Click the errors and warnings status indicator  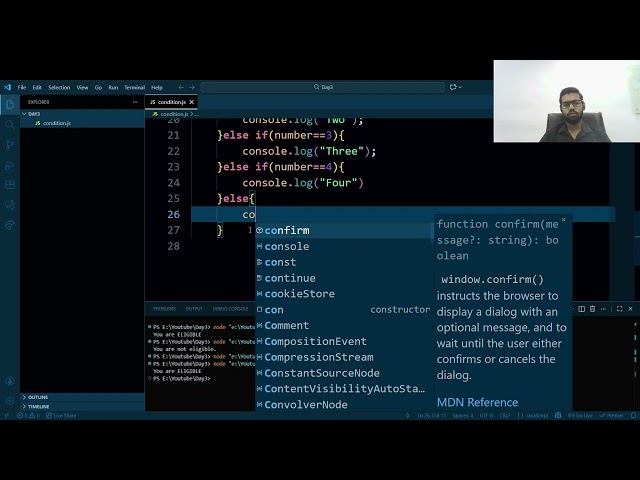29,416
